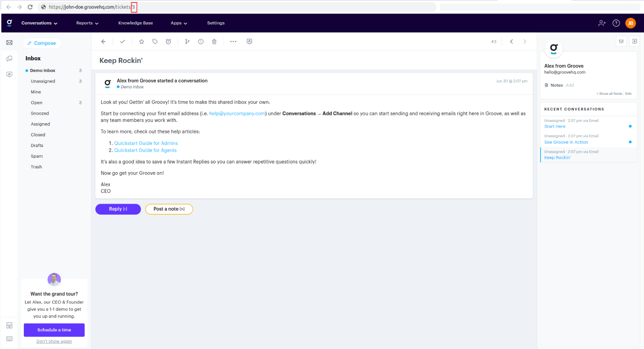Open Settings from the top navigation
The image size is (644, 349).
click(216, 23)
